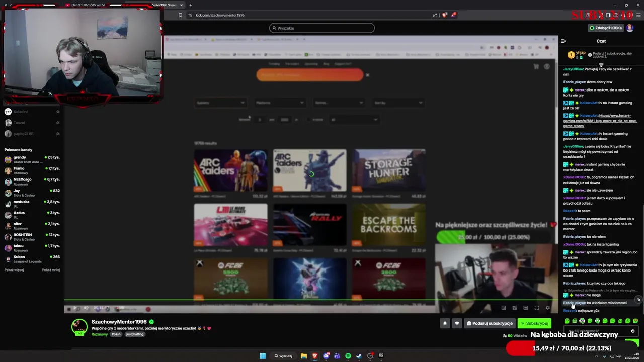
Task: Open Brave browser from the taskbar
Action: click(x=315, y=356)
